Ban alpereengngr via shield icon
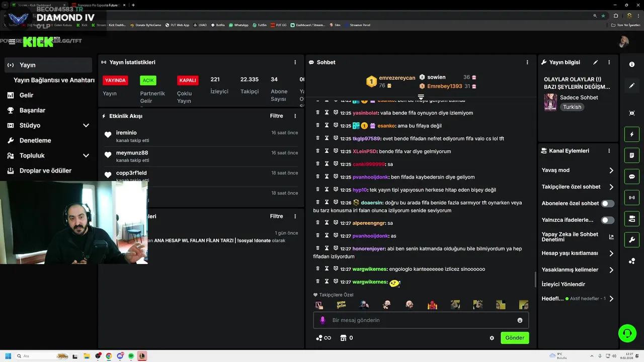The image size is (644, 362). tap(336, 223)
